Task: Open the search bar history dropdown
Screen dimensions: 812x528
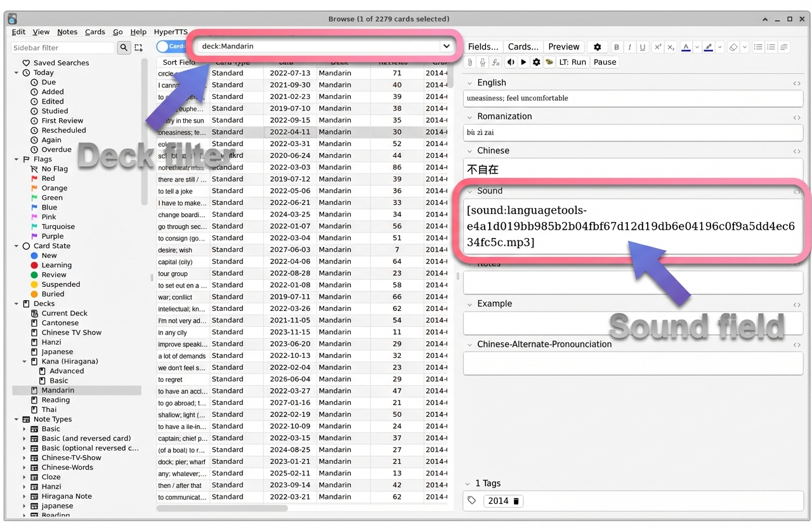Action: (447, 46)
